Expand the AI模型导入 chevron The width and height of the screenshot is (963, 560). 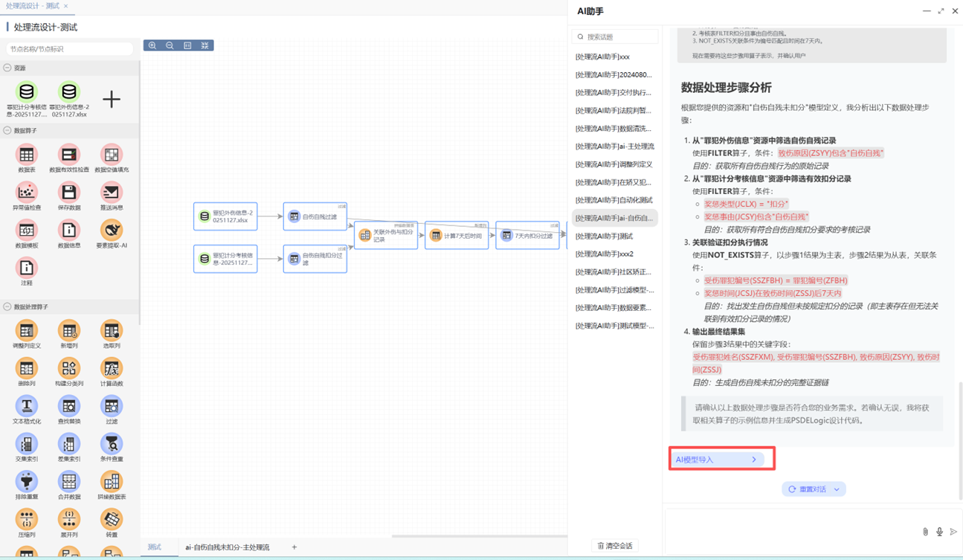pos(754,460)
